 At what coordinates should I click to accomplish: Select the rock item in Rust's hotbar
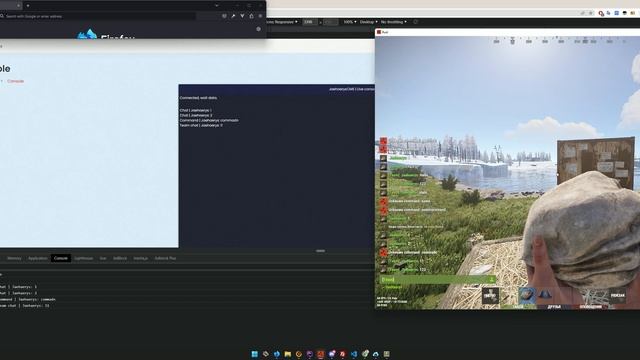[527, 295]
